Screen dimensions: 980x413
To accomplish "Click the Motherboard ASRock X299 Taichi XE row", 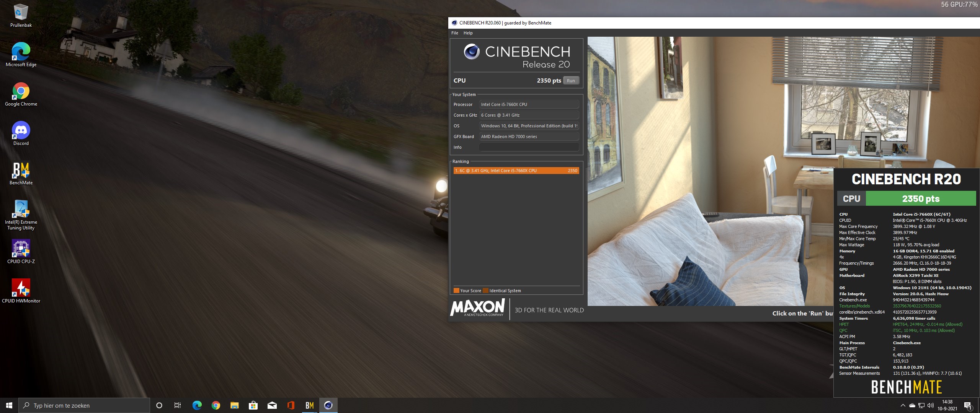I will 889,275.
